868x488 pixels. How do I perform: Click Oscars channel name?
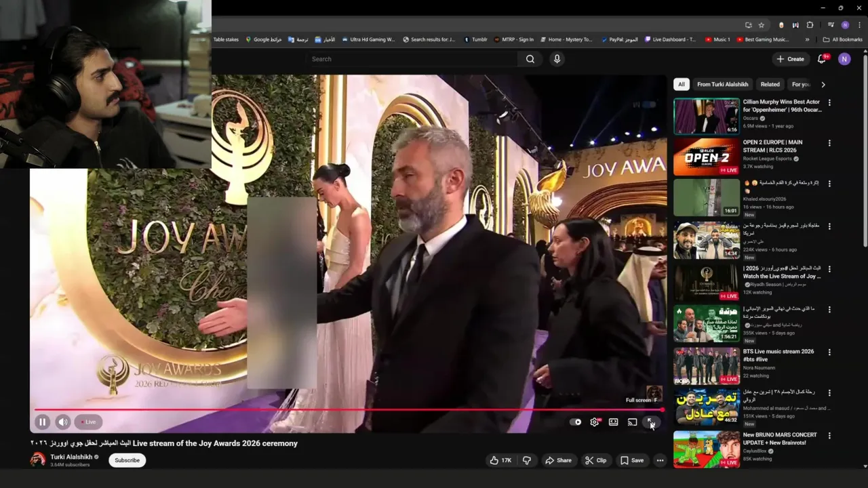click(751, 118)
